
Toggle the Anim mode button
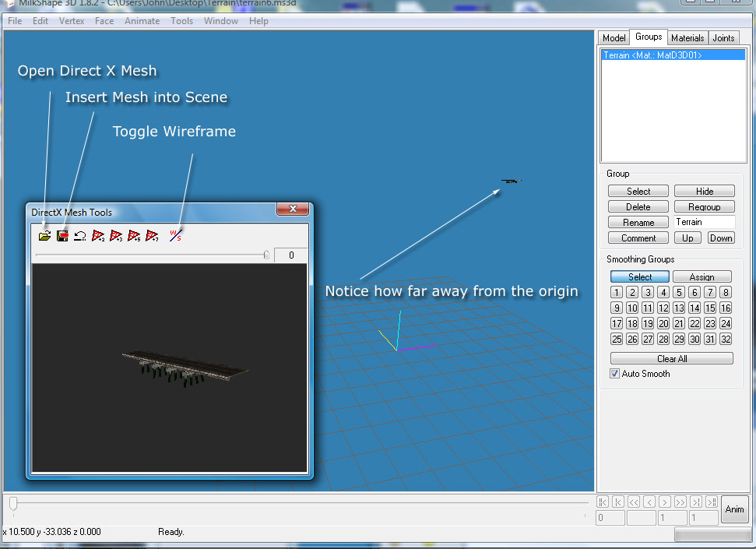click(734, 509)
